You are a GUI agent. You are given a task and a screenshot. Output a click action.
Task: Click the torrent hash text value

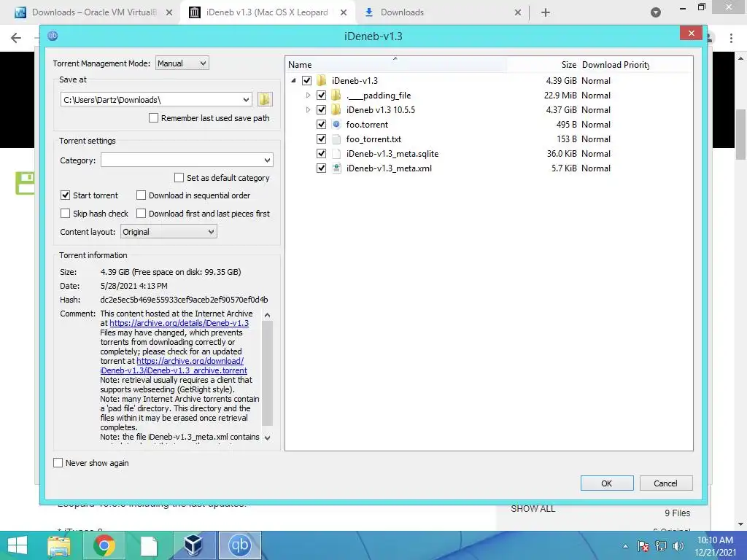pos(184,300)
